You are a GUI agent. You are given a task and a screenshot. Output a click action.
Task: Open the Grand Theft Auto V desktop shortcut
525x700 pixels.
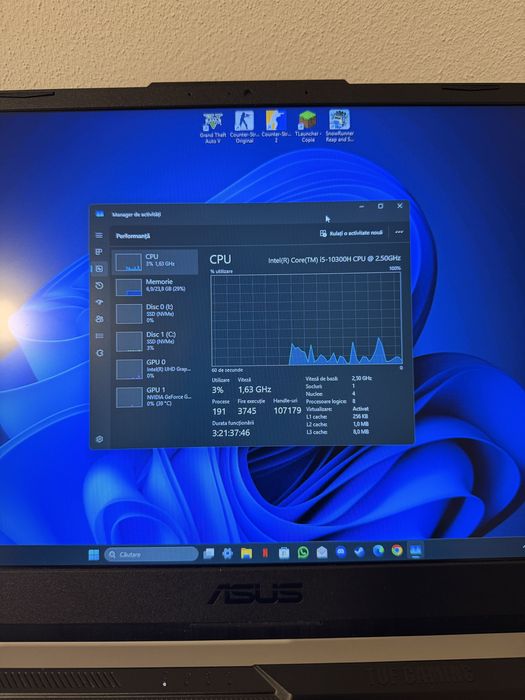coord(213,127)
